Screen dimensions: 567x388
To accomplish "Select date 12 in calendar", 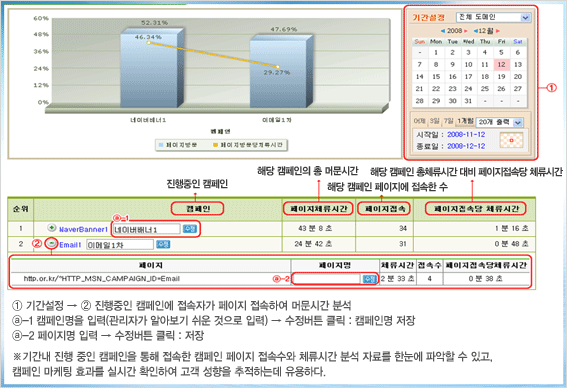I will (501, 64).
